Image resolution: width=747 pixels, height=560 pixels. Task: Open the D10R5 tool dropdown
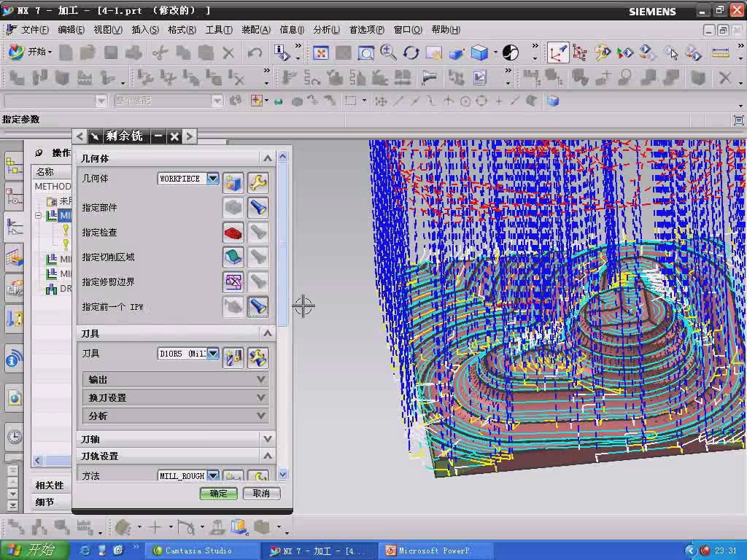click(x=213, y=354)
